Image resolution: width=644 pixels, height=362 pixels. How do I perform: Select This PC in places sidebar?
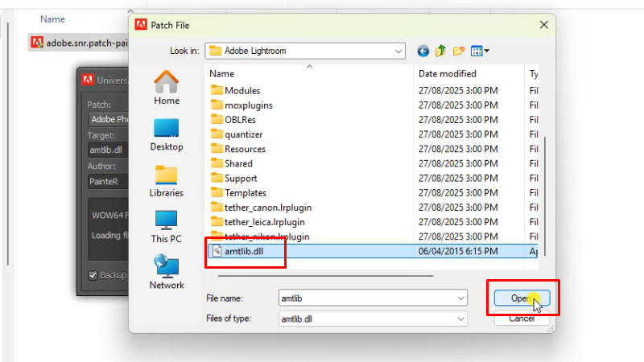pyautogui.click(x=167, y=227)
